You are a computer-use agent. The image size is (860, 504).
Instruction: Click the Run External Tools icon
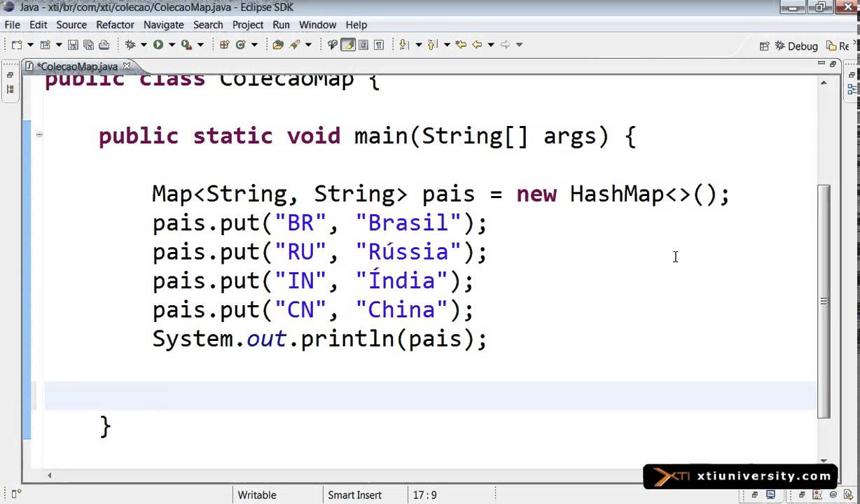[x=186, y=45]
